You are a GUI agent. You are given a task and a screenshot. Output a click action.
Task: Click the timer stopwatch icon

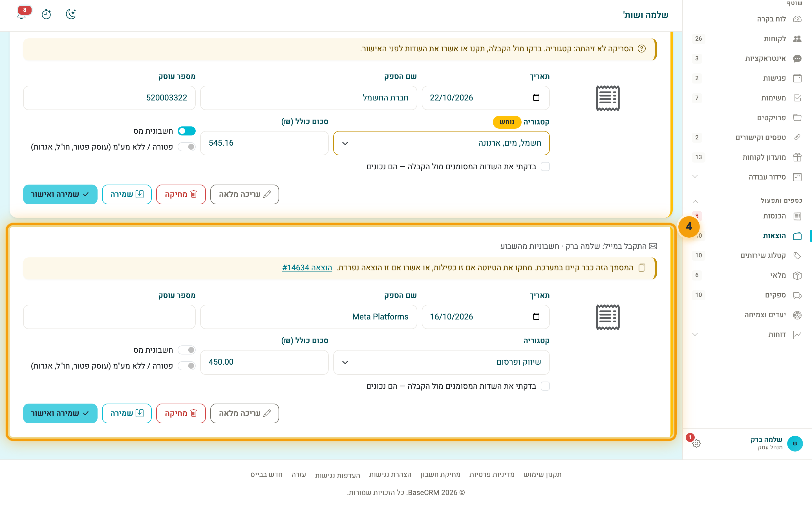click(46, 14)
